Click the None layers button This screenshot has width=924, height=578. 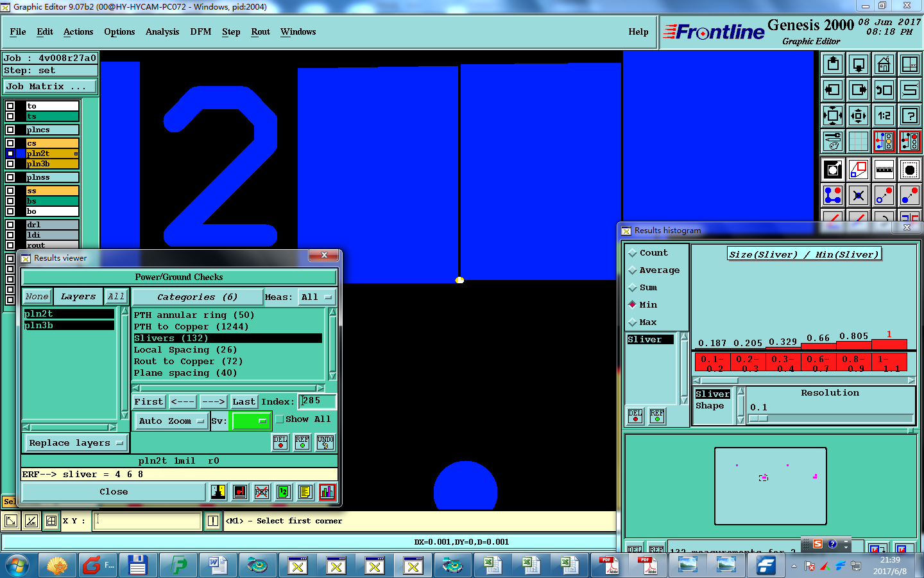click(37, 296)
